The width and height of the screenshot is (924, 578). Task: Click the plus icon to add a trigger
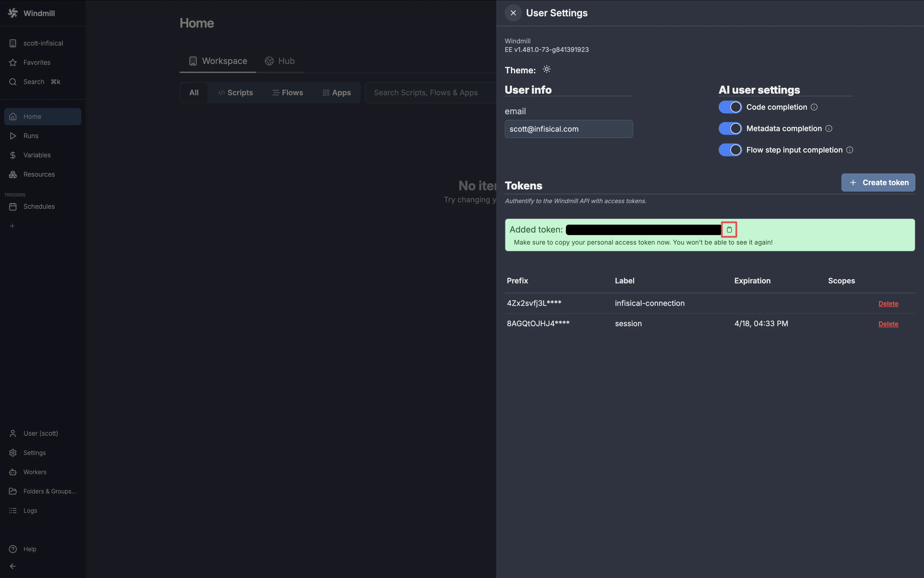(x=12, y=226)
